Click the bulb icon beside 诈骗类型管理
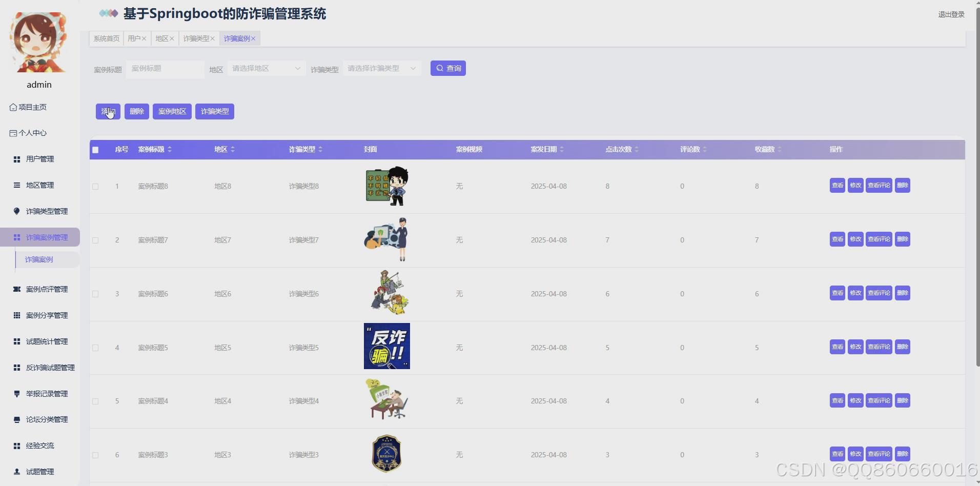Screen dimensions: 980x486 coord(17,211)
